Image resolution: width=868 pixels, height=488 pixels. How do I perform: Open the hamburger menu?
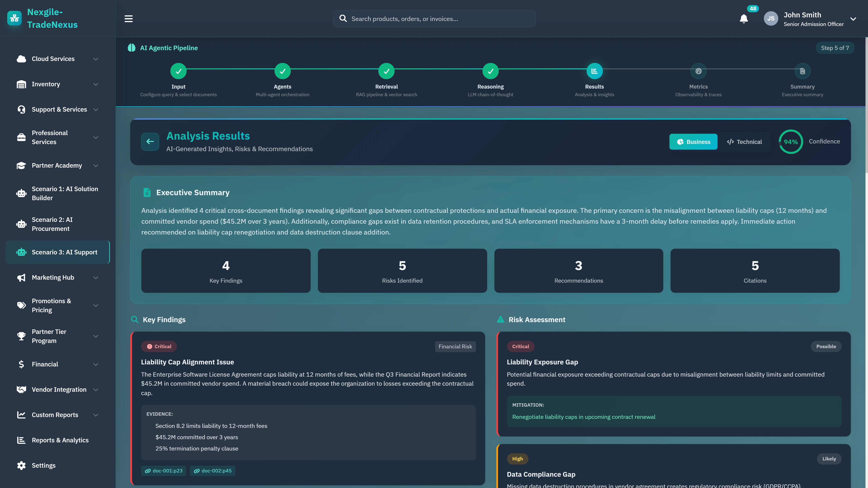point(128,19)
